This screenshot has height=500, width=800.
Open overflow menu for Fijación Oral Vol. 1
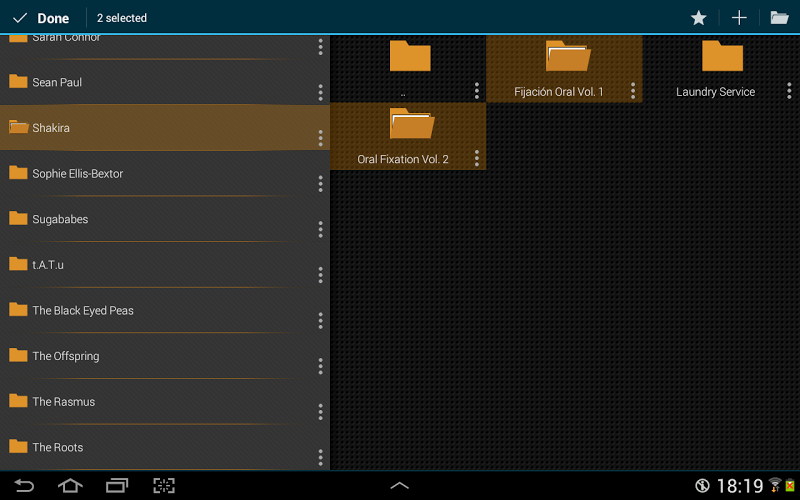(633, 90)
